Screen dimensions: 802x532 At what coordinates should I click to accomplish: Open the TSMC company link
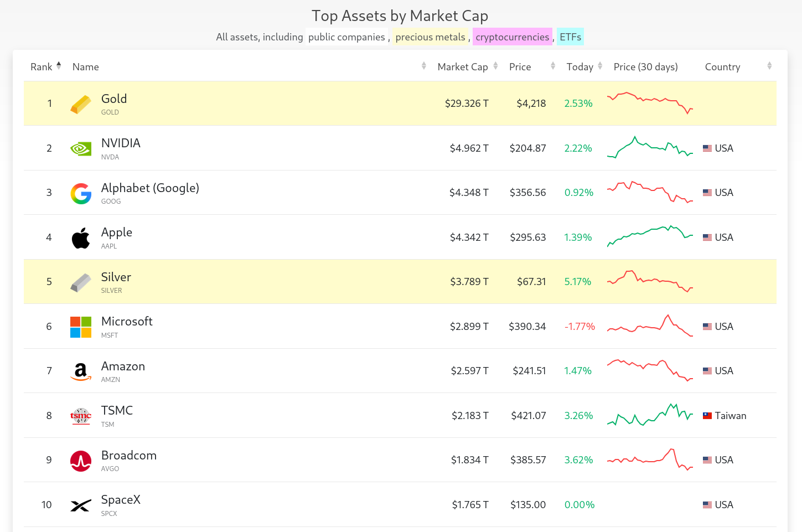pos(117,411)
